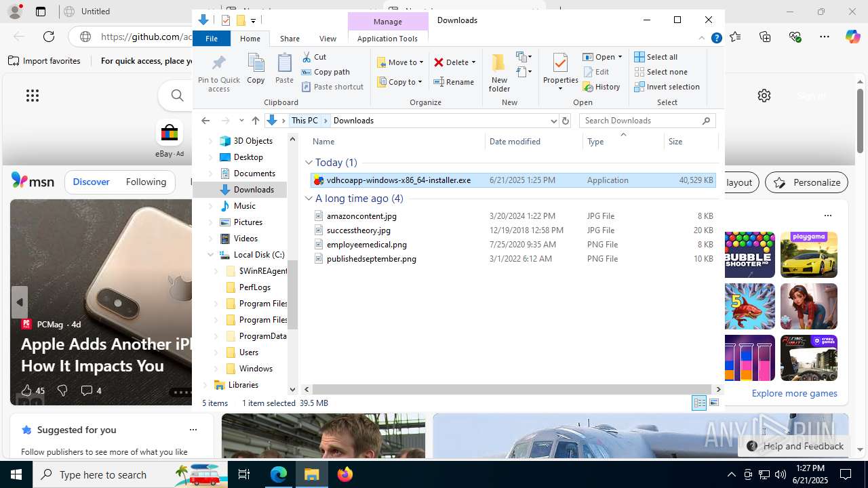The height and width of the screenshot is (488, 868).
Task: Open the File menu
Action: click(x=212, y=39)
